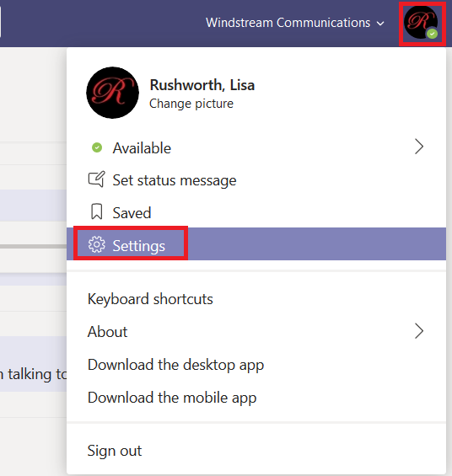452x476 pixels.
Task: Click the chevron next to Windstream Communications
Action: point(380,24)
